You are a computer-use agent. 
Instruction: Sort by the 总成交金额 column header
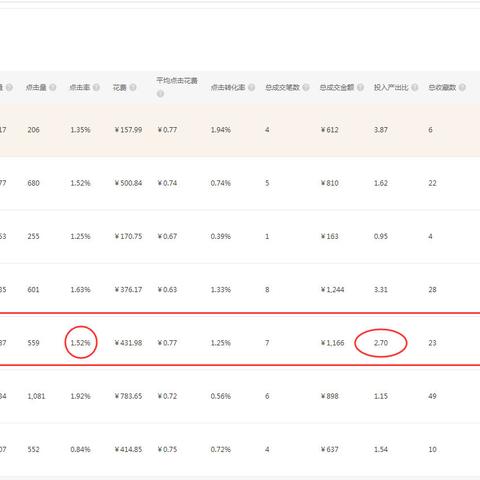coord(337,87)
